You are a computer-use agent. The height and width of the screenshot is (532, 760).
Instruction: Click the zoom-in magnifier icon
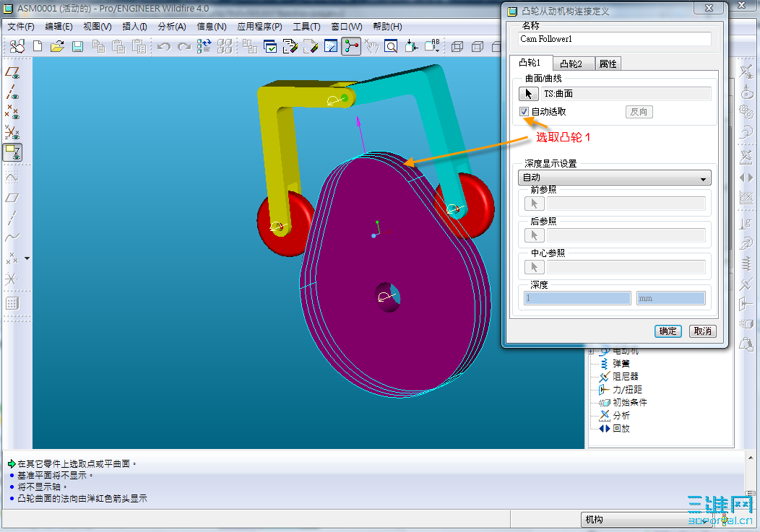391,46
